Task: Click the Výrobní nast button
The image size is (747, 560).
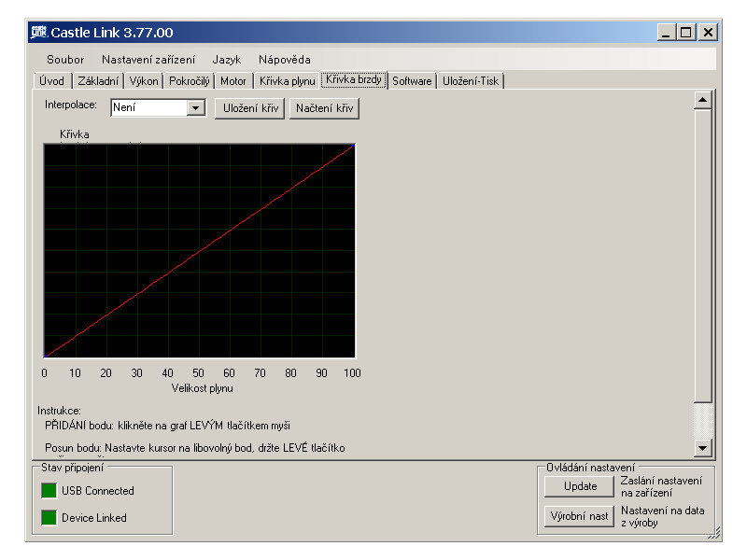Action: (x=580, y=516)
